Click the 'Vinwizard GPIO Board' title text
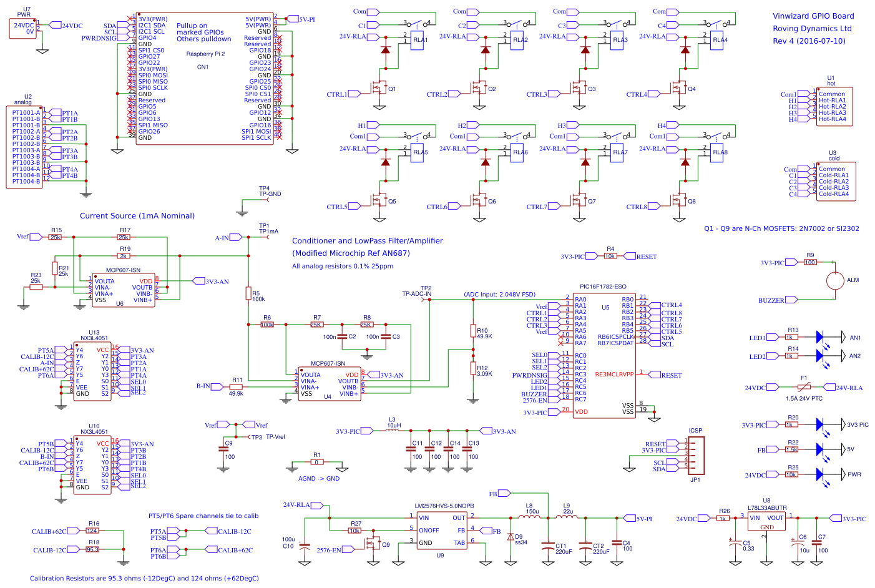The image size is (875, 588). (813, 16)
